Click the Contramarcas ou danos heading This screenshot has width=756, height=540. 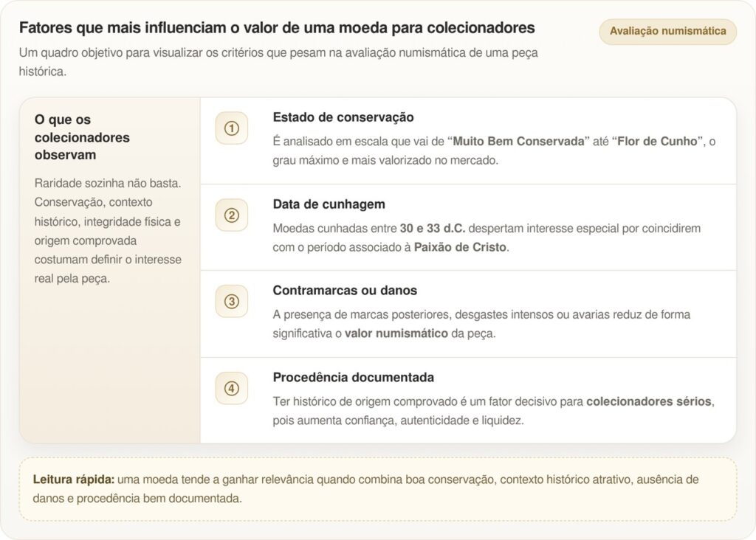tap(345, 291)
